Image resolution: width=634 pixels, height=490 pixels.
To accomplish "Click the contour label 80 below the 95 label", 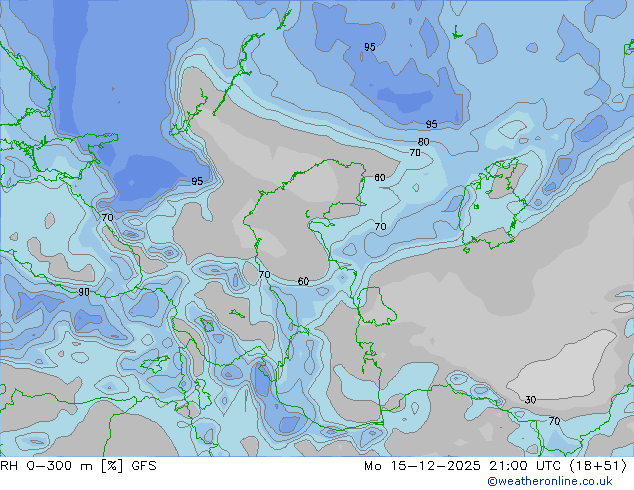I will click(x=423, y=142).
